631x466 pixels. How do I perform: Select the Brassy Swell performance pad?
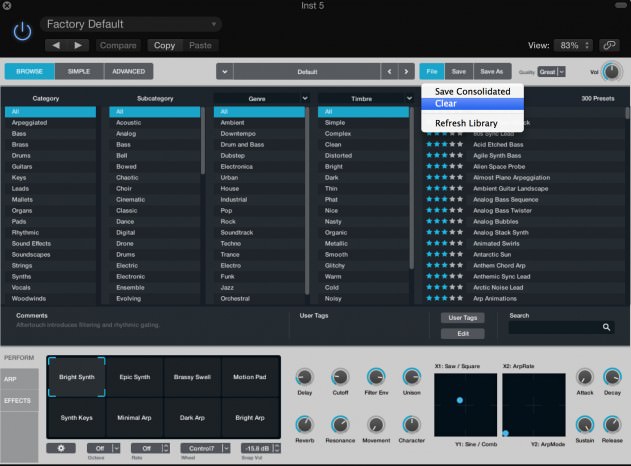pos(192,377)
